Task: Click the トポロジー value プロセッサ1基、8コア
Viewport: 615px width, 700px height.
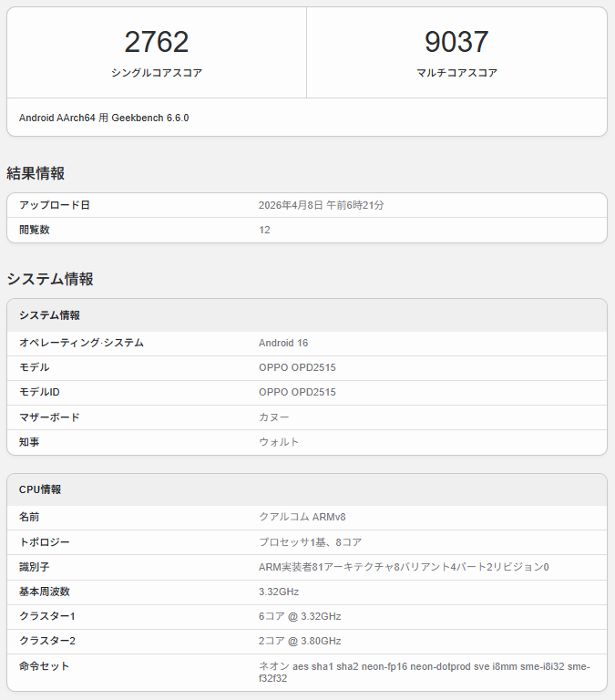Action: 310,542
